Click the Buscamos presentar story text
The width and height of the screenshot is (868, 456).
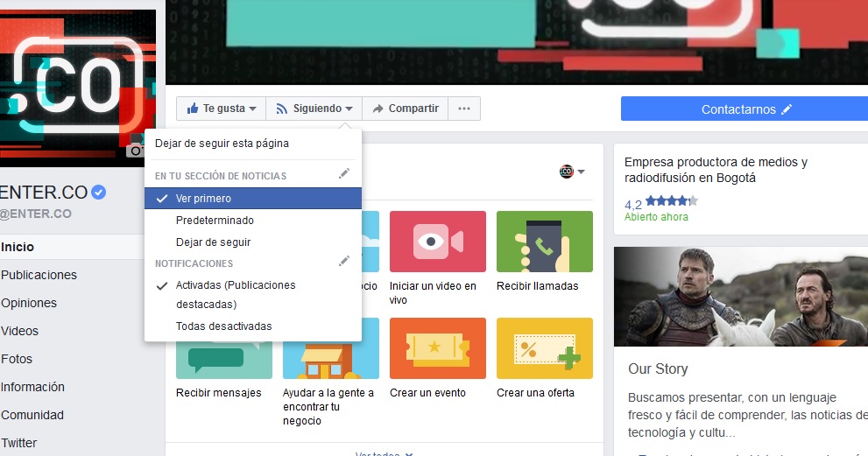click(747, 415)
